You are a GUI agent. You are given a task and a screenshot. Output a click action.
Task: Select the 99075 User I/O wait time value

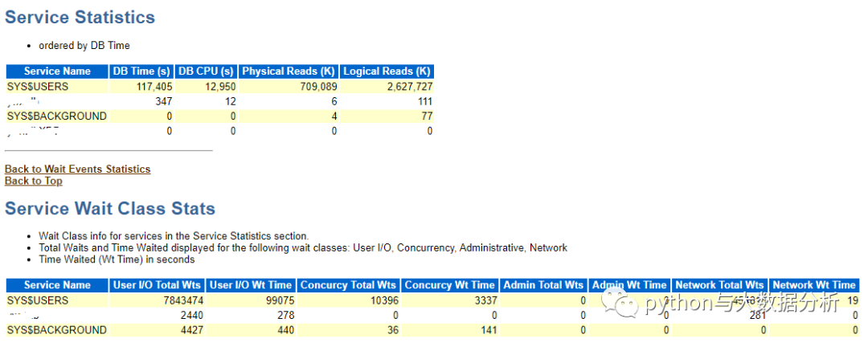[x=279, y=300]
